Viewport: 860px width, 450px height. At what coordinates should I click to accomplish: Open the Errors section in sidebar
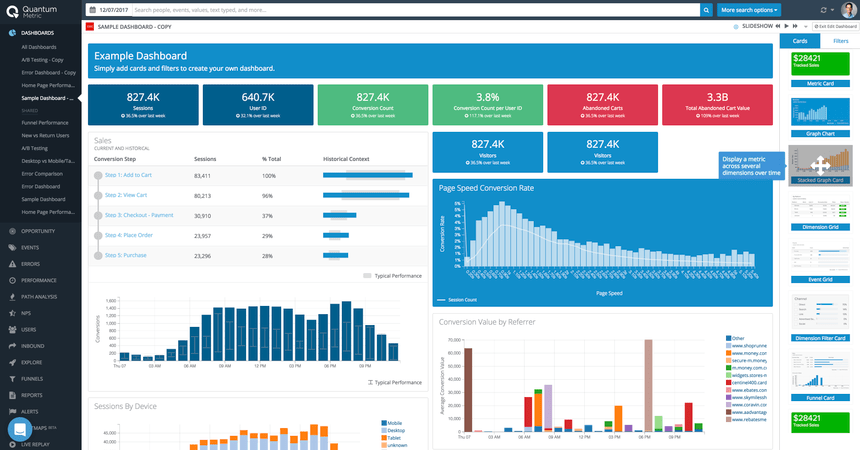tap(30, 264)
